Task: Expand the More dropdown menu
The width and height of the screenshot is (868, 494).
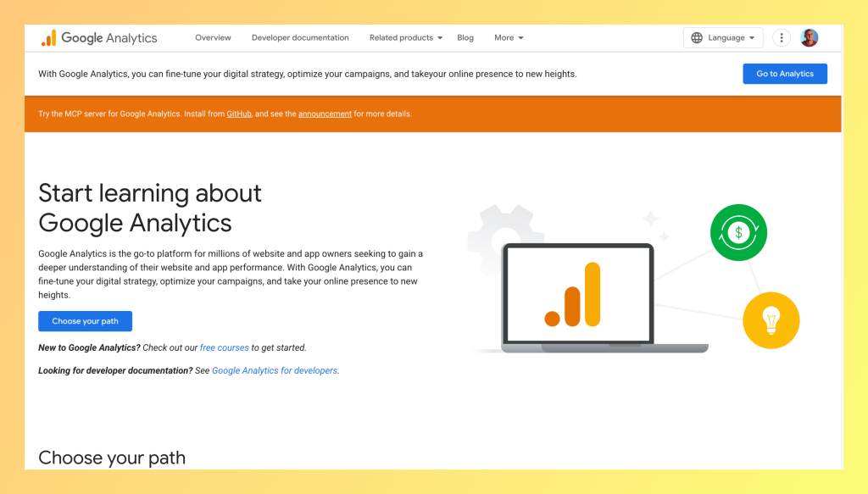Action: coord(509,38)
